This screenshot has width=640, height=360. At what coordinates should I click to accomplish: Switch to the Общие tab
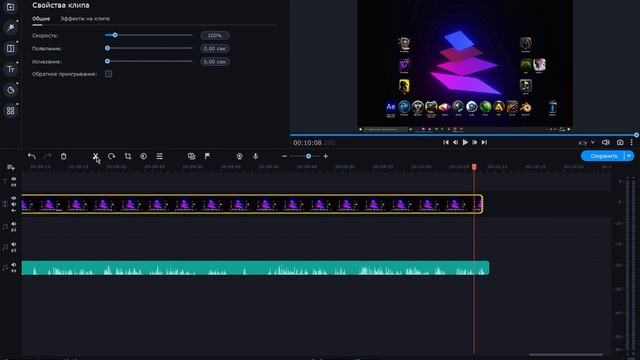(41, 19)
